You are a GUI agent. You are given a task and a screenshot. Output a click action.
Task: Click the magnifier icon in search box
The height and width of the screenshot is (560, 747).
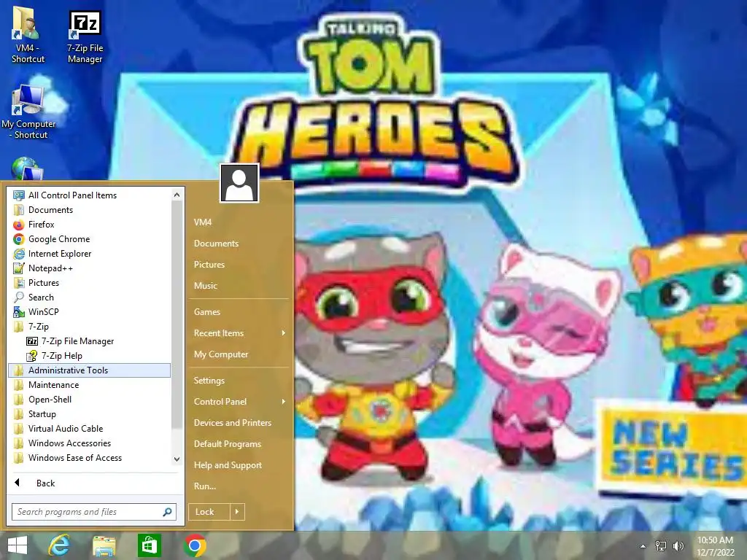[167, 512]
